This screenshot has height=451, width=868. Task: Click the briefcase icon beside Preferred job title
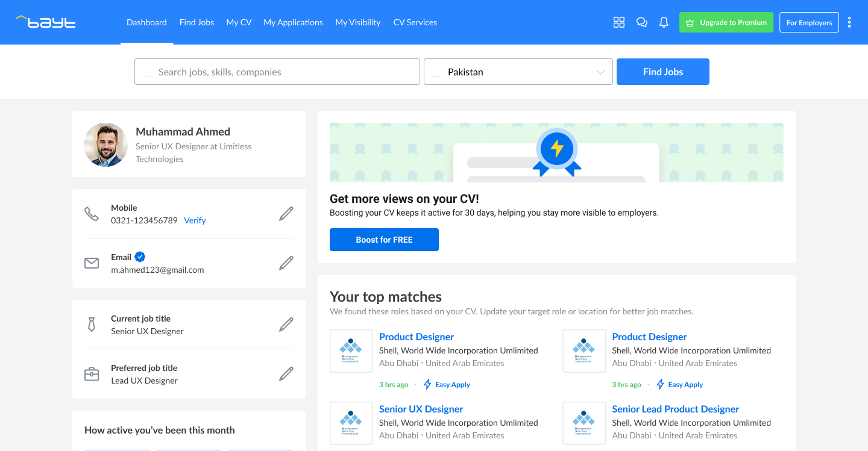point(92,374)
